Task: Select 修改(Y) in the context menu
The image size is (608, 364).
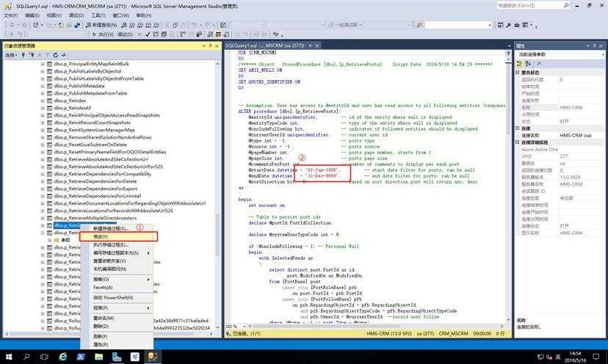Action: tap(119, 236)
